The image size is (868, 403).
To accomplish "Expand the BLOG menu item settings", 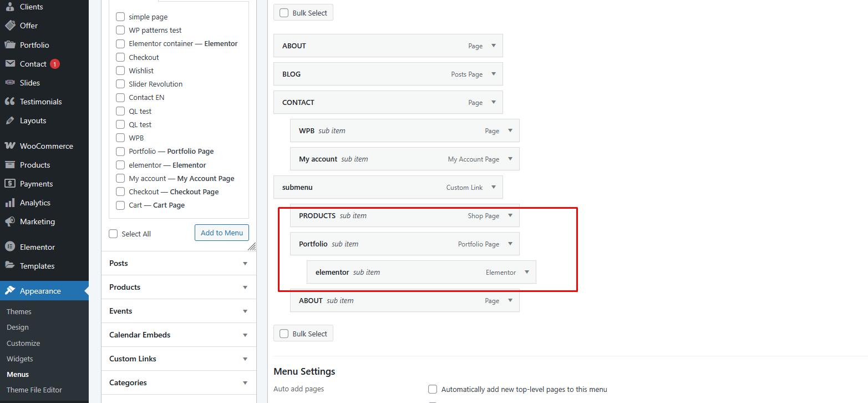I will [x=494, y=74].
